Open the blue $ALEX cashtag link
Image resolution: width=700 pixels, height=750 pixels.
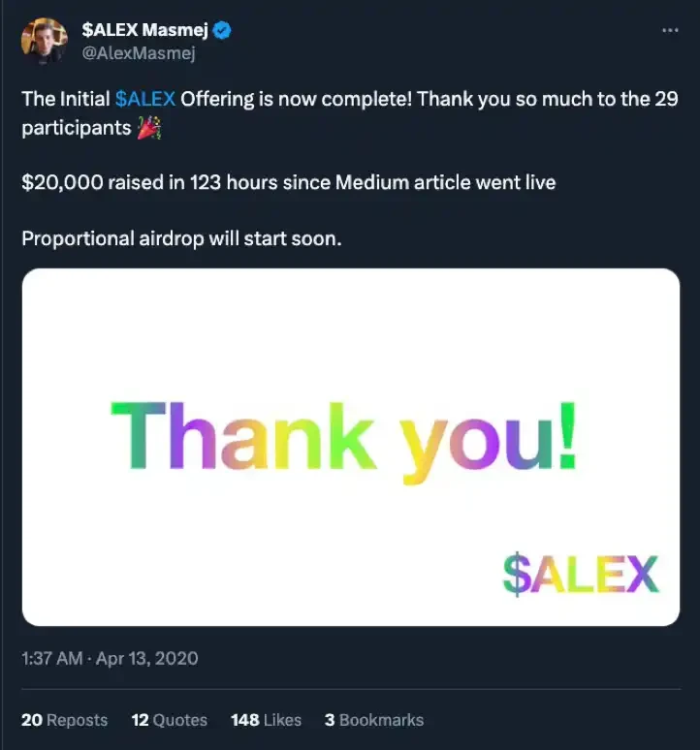(x=145, y=99)
